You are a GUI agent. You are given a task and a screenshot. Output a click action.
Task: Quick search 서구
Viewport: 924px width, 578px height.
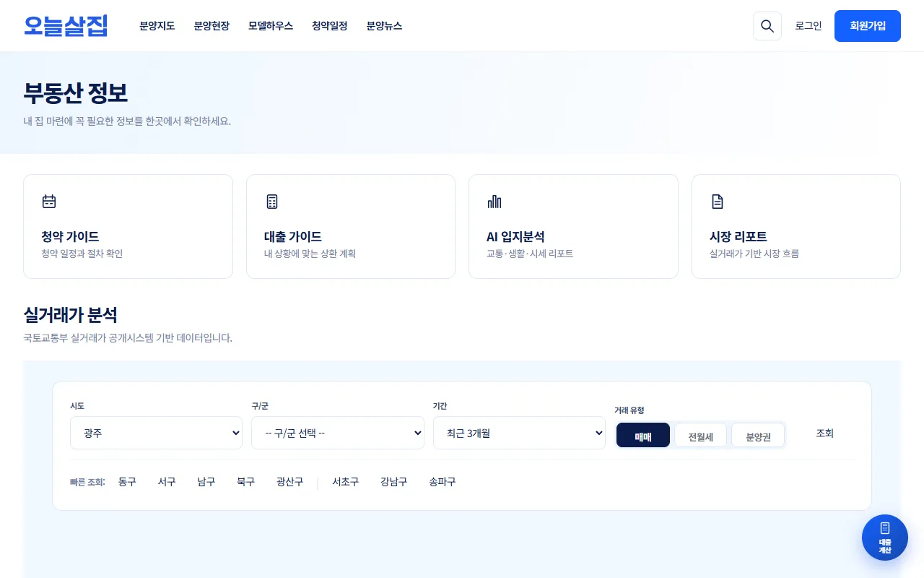coord(167,482)
